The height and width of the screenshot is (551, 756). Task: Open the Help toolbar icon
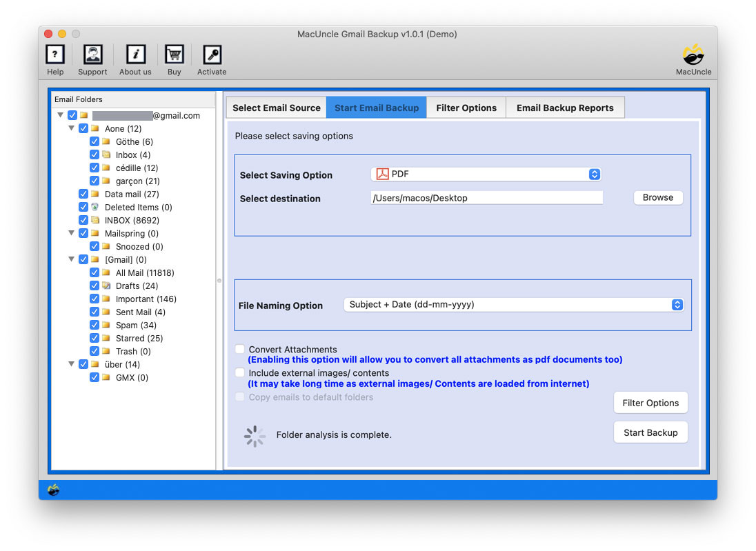click(x=55, y=54)
